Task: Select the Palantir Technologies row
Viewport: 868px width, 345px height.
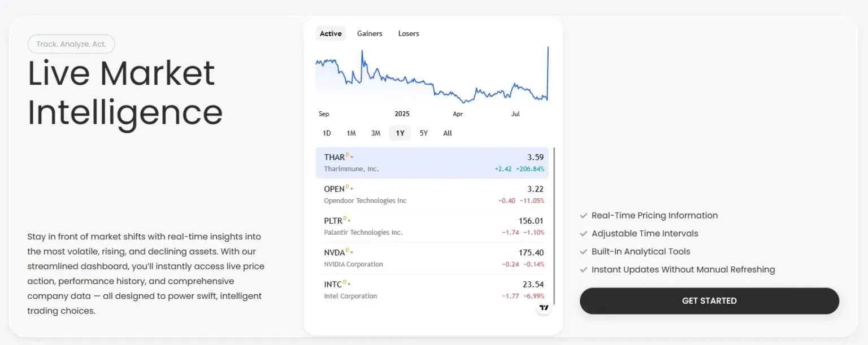Action: pos(433,226)
